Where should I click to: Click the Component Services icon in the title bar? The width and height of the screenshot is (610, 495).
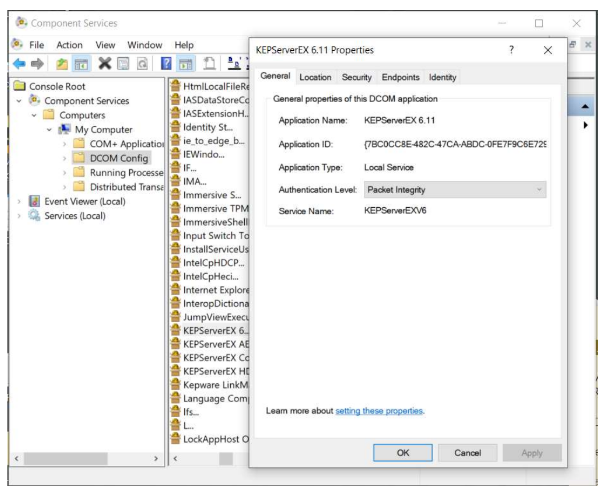point(21,23)
